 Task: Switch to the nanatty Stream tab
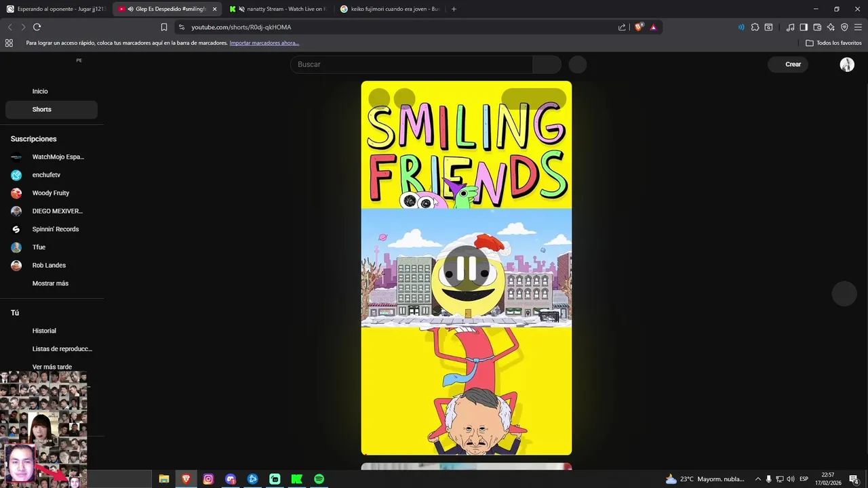[278, 9]
